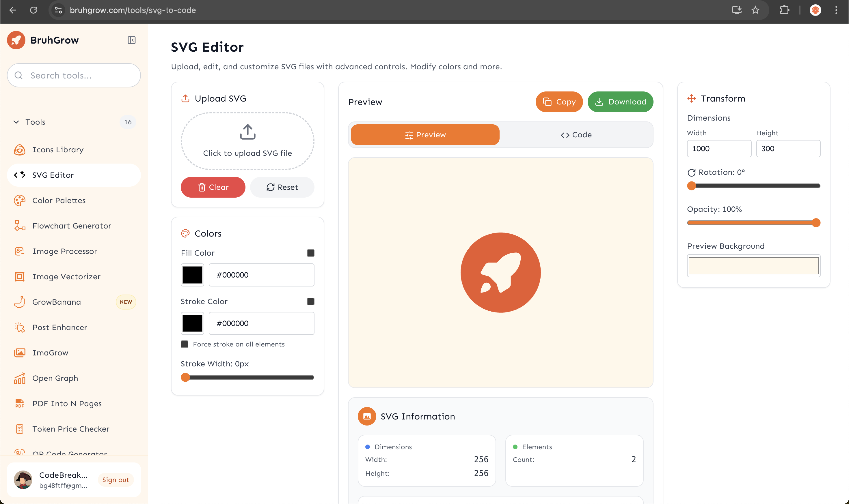The height and width of the screenshot is (504, 849).
Task: Click the Icons Library sidebar icon
Action: pyautogui.click(x=20, y=150)
